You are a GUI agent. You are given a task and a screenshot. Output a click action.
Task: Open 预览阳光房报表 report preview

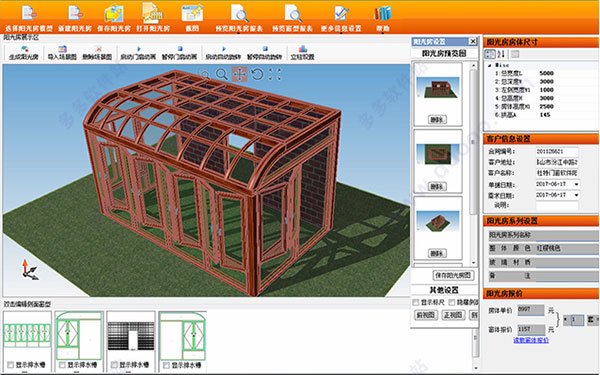(239, 17)
